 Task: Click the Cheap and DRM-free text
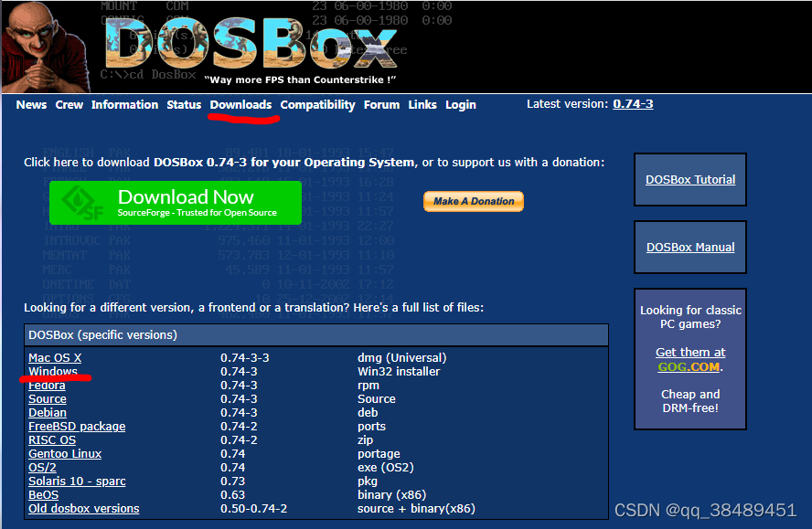(690, 400)
